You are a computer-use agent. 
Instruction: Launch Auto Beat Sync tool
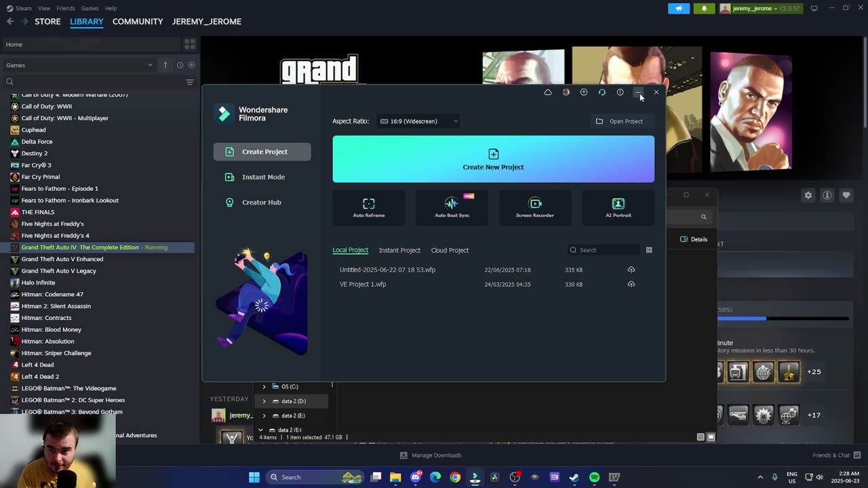(x=452, y=207)
